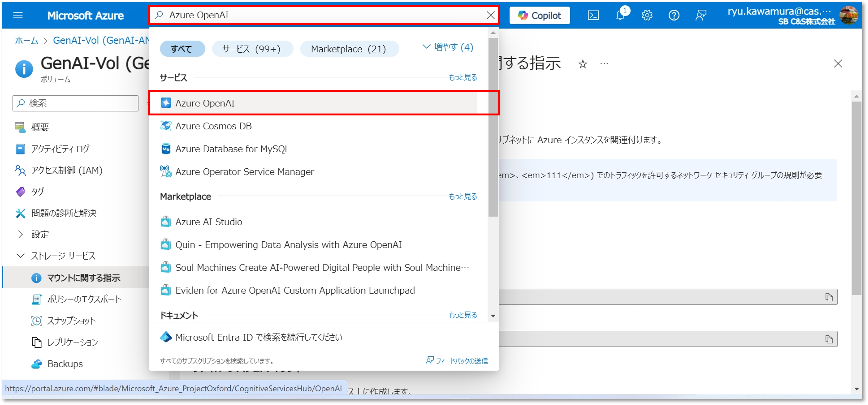868x405 pixels.
Task: Click the purple タグ icon
Action: point(20,192)
